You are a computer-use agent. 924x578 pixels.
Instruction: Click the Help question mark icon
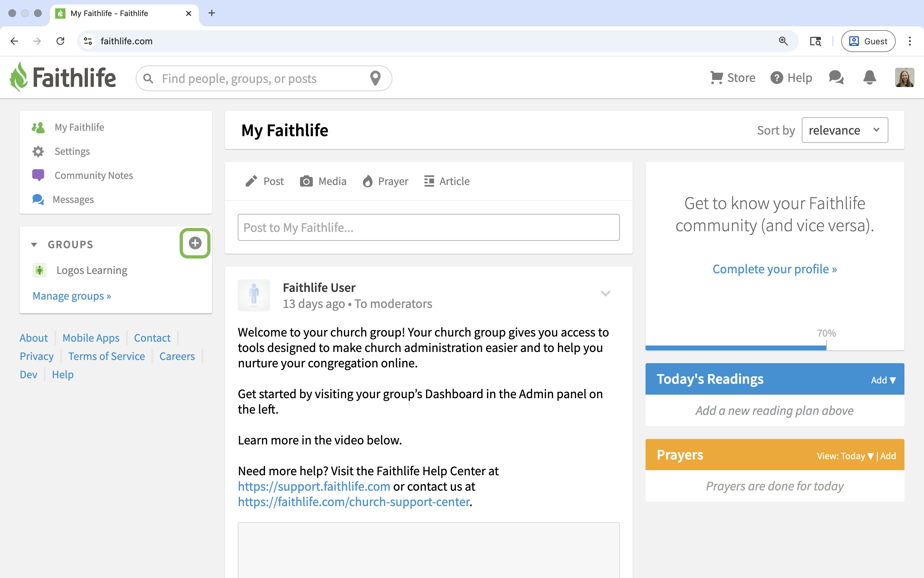click(777, 78)
